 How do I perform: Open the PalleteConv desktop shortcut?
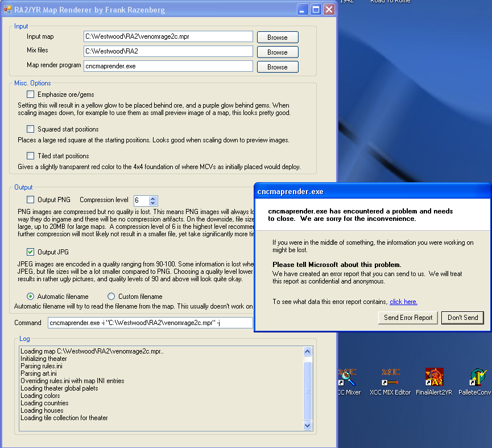[x=475, y=381]
